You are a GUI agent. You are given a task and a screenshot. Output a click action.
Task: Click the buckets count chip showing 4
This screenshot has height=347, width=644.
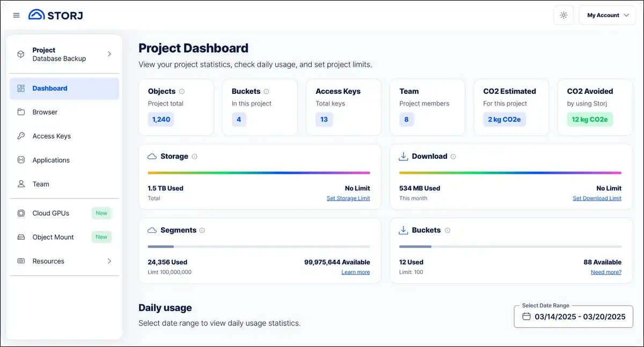(239, 120)
